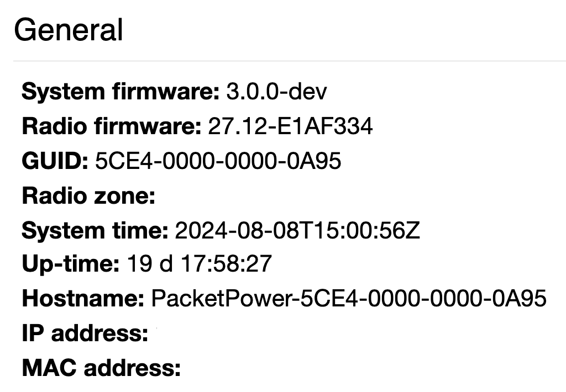The height and width of the screenshot is (392, 566).
Task: Select the Radio firmware label
Action: pyautogui.click(x=112, y=126)
